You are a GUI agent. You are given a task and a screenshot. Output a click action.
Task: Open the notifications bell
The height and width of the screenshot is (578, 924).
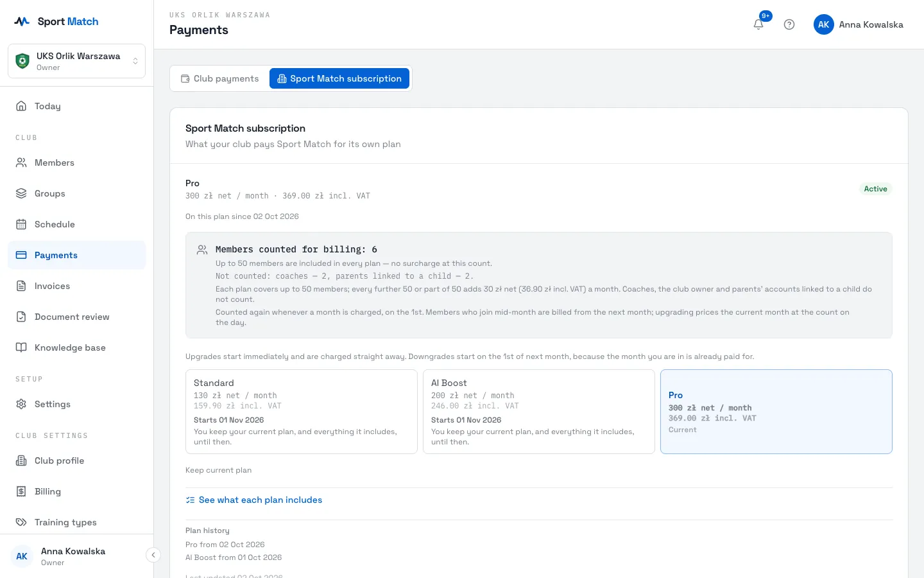click(x=758, y=24)
